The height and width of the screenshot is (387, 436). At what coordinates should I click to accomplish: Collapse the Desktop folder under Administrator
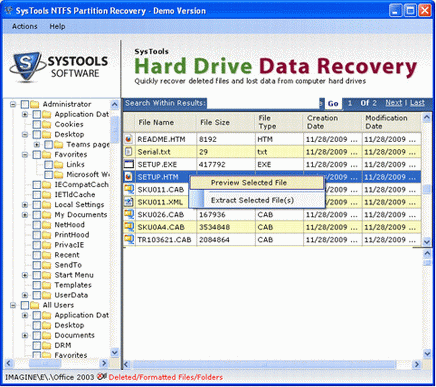tap(25, 135)
